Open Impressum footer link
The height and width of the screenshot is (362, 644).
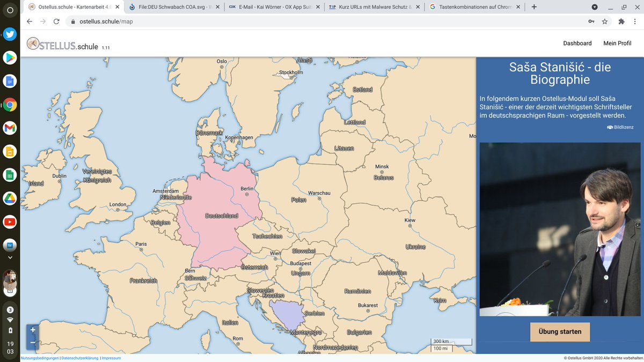click(x=111, y=358)
